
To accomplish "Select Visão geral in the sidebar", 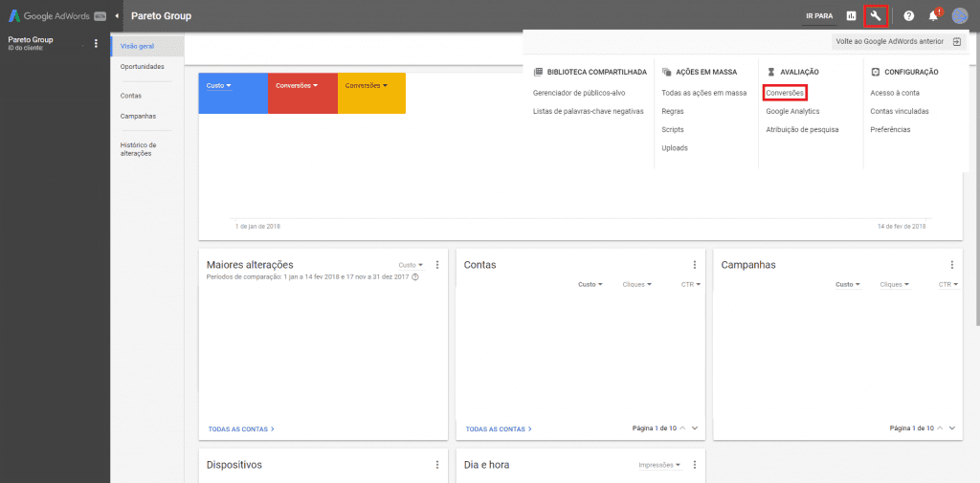I will [146, 46].
